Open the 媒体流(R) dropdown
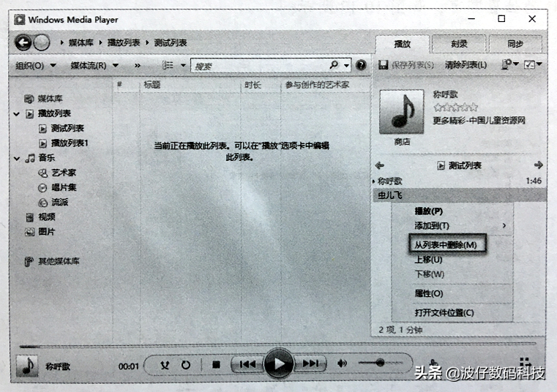This screenshot has height=392, width=557. pyautogui.click(x=94, y=65)
